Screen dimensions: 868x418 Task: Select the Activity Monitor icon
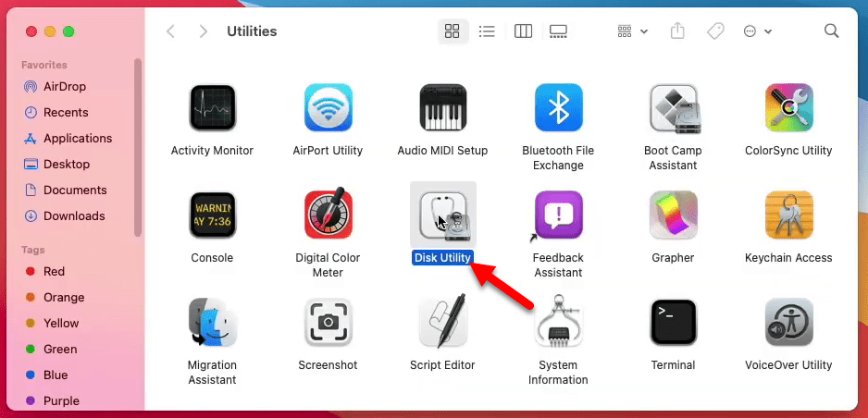pos(212,108)
